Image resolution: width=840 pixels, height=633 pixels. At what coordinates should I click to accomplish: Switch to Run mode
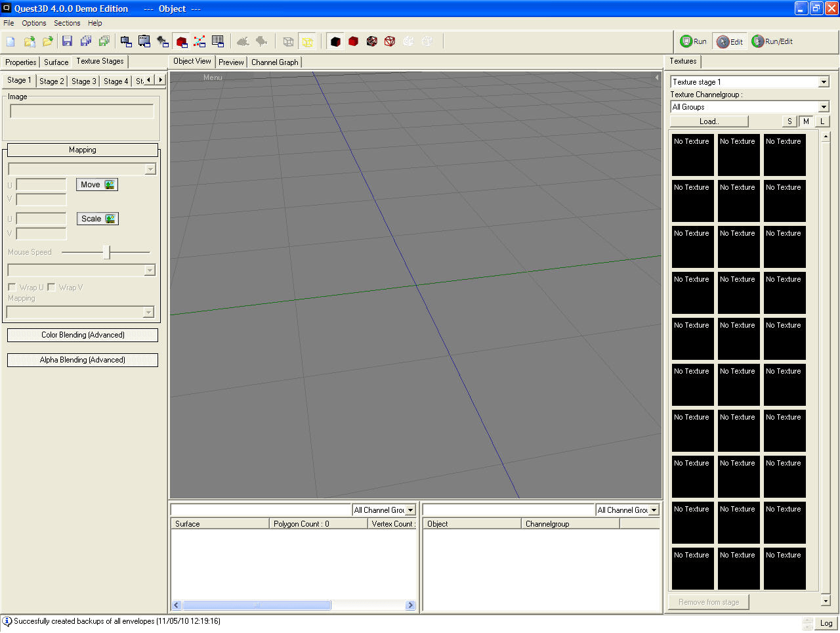pos(693,41)
